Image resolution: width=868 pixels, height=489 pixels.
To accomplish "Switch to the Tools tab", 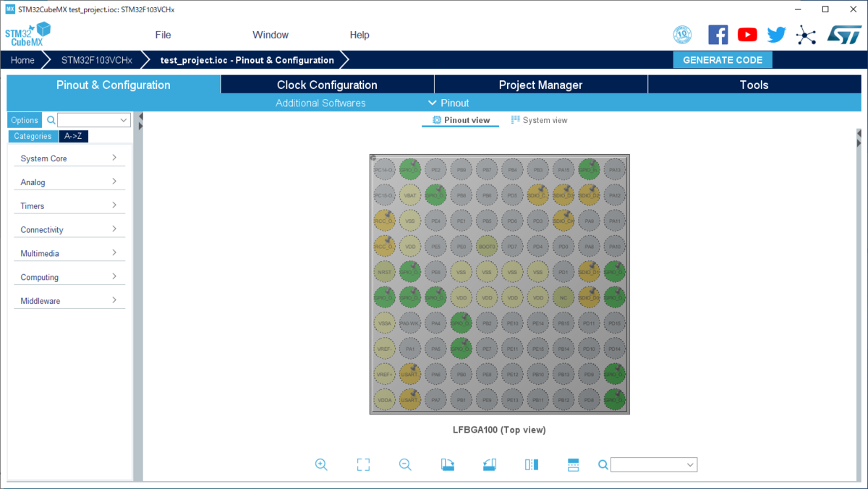I will coord(754,85).
